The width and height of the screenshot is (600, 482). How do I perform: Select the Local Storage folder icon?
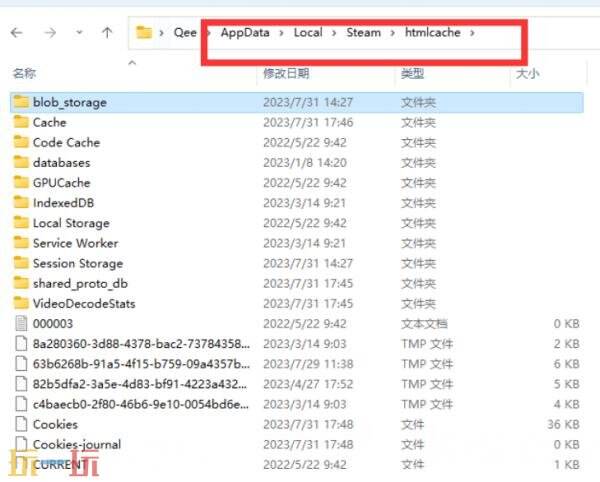click(21, 223)
